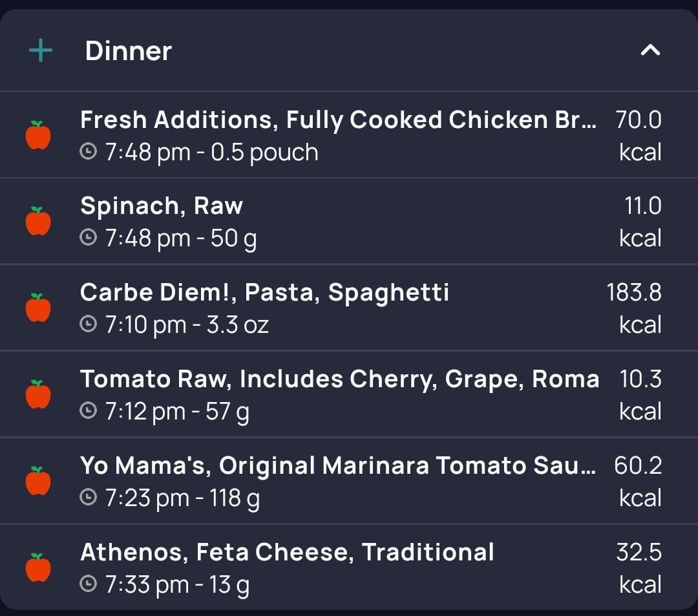
Task: Open the Spinach, Raw food entry
Action: pyautogui.click(x=162, y=206)
